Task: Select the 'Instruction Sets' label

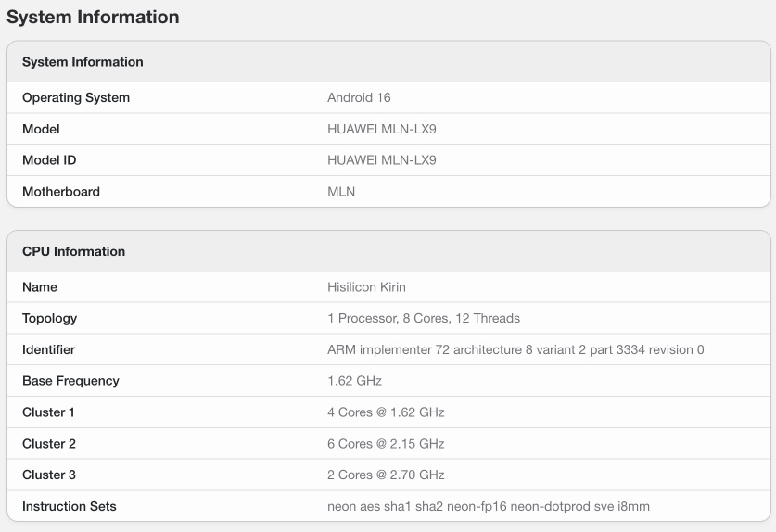Action: click(x=70, y=506)
